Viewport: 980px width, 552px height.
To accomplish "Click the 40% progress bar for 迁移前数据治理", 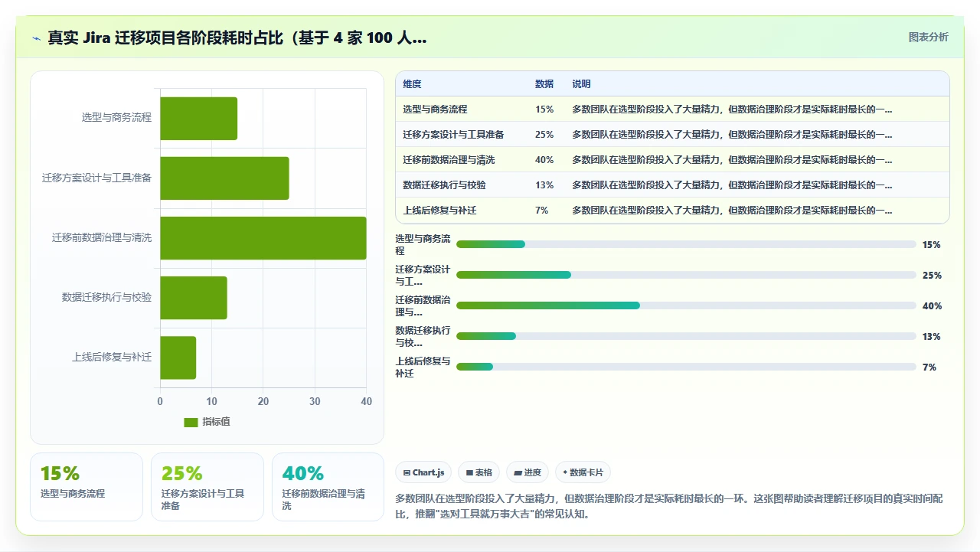I will coord(686,305).
